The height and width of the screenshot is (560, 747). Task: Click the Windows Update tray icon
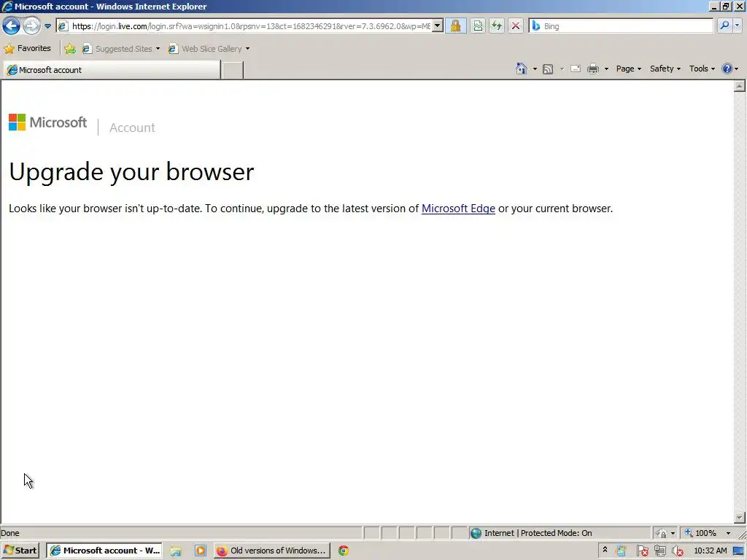click(x=621, y=551)
